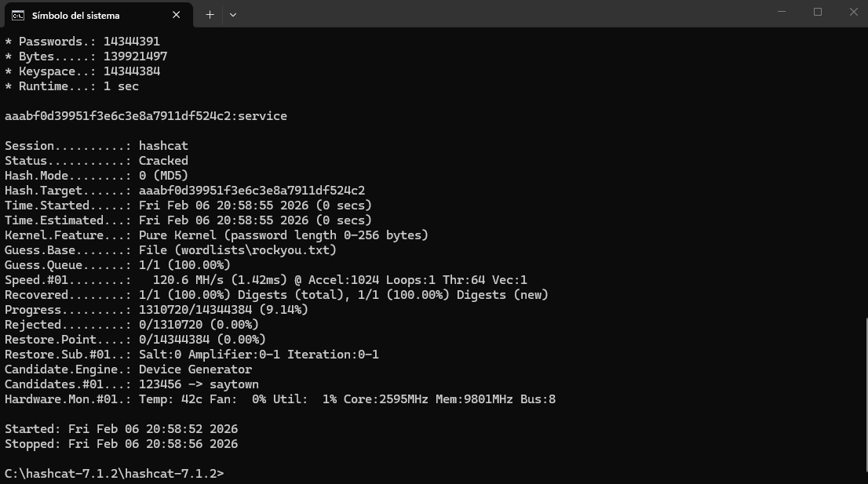Close the Símbolo del sistema tab
This screenshot has width=868, height=484.
click(x=177, y=14)
